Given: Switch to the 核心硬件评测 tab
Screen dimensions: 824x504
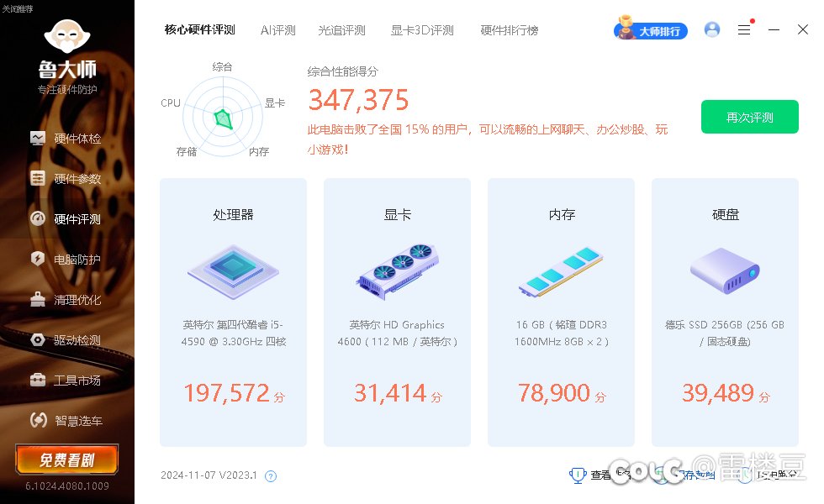Looking at the screenshot, I should 200,30.
